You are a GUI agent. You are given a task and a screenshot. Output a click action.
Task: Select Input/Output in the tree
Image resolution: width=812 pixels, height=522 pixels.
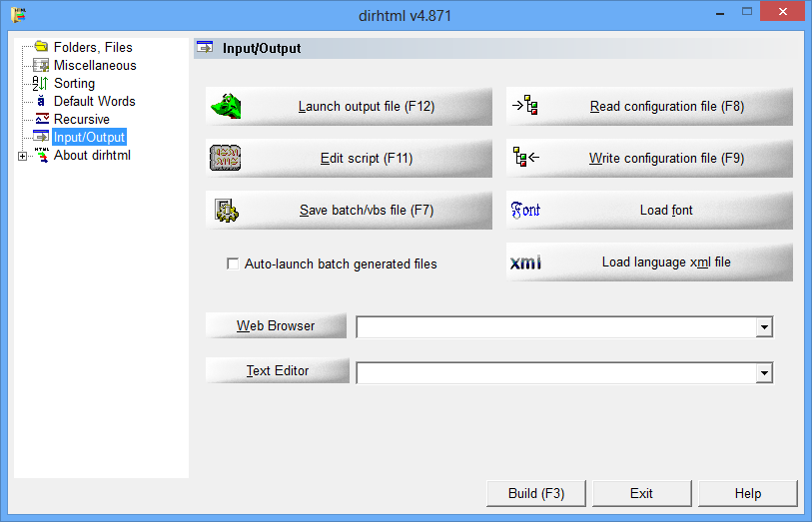coord(90,137)
